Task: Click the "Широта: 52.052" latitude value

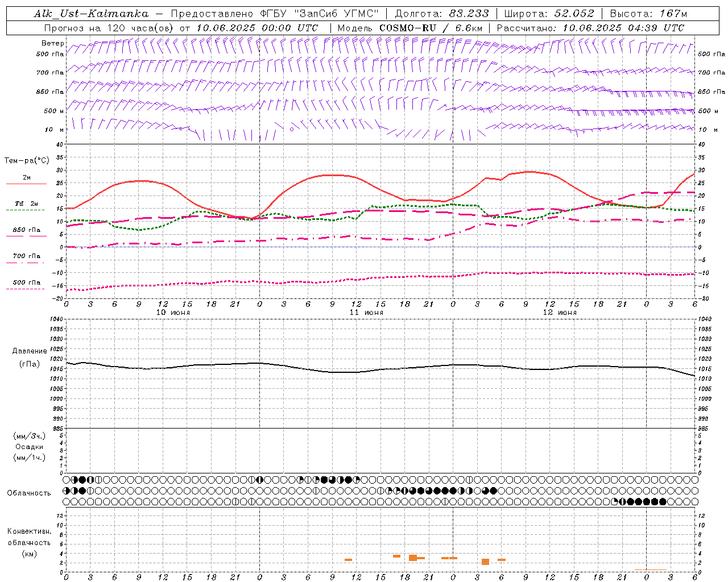Action: tap(549, 14)
